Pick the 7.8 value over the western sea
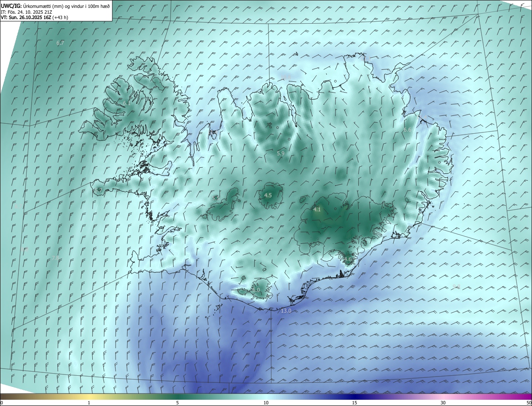 55,258
